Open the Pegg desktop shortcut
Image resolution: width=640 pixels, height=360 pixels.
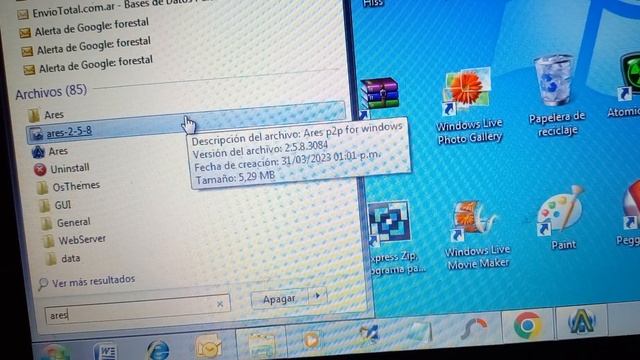pos(629,213)
